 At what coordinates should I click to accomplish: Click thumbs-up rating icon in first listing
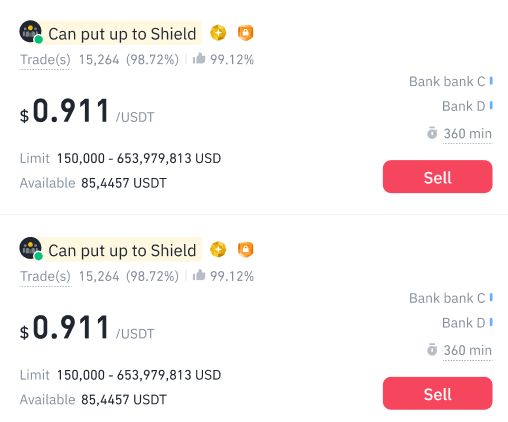199,58
